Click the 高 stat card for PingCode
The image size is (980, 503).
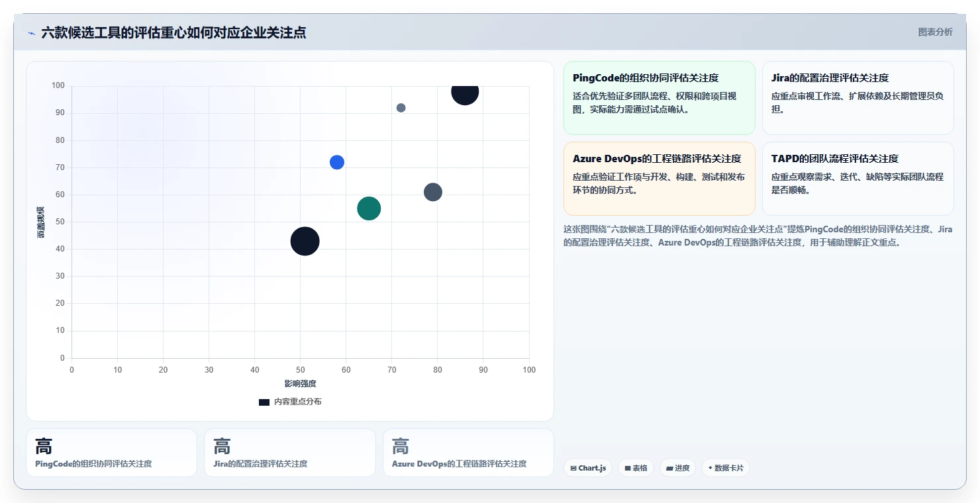(x=111, y=453)
